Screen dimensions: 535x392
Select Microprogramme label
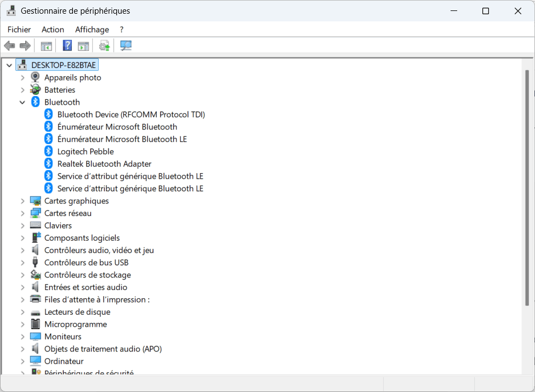pyautogui.click(x=76, y=324)
